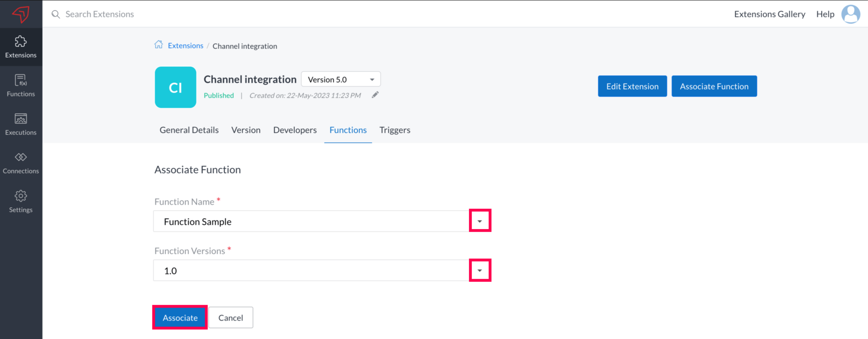Expand the Function Versions dropdown arrow

pyautogui.click(x=479, y=270)
